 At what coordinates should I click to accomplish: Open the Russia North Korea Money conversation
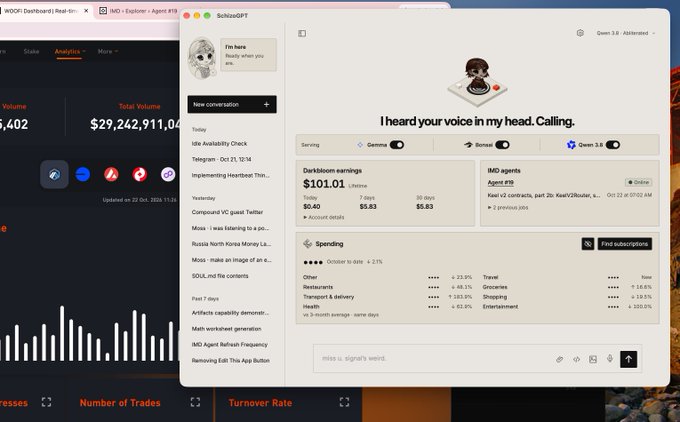click(231, 244)
